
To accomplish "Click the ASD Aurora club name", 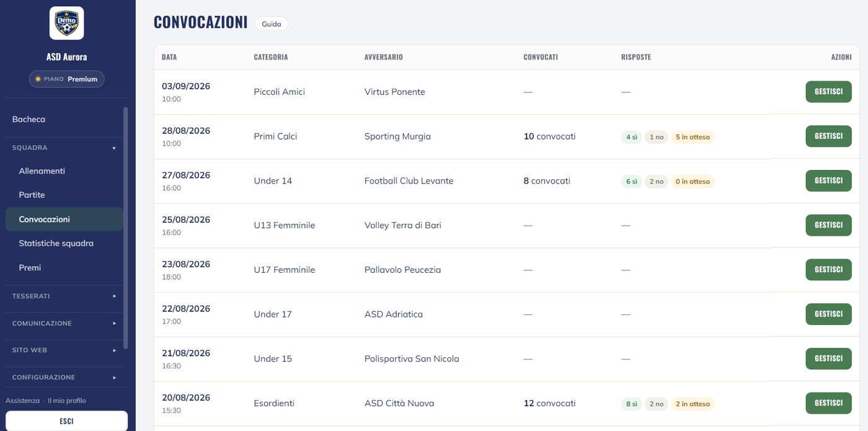I will click(x=66, y=57).
